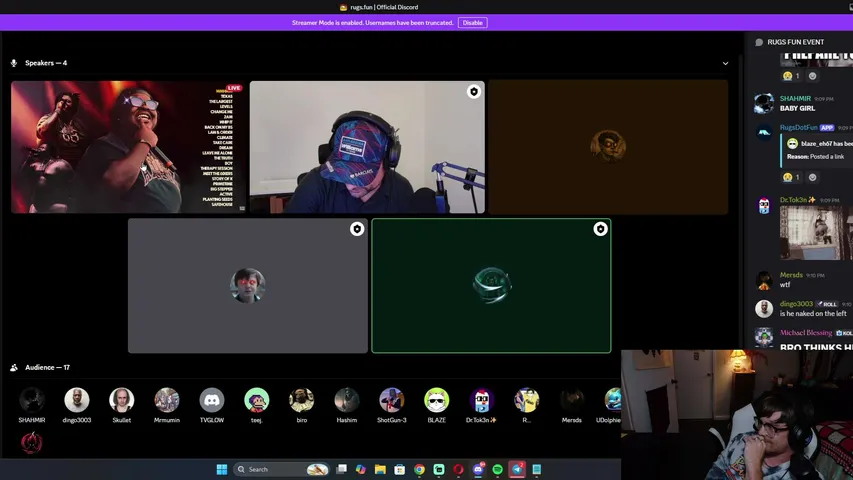Open ShotGun-3's audience avatar

click(392, 400)
